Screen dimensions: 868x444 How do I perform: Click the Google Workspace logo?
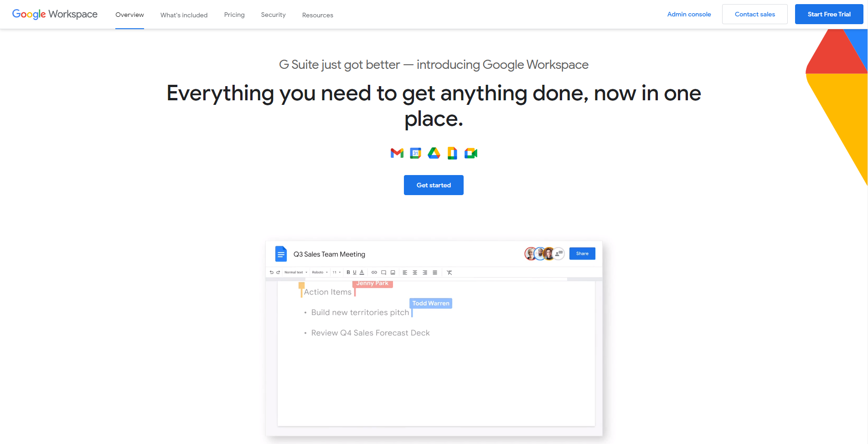coord(55,14)
